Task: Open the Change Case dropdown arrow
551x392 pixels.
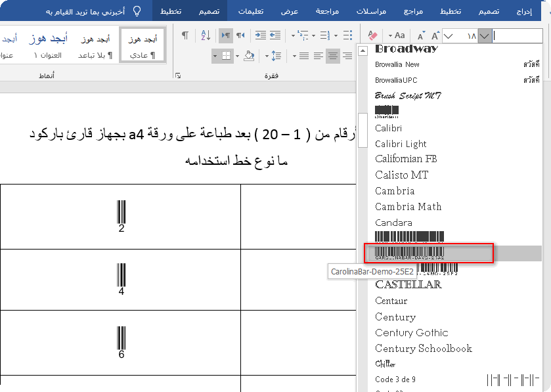Action: [390, 36]
